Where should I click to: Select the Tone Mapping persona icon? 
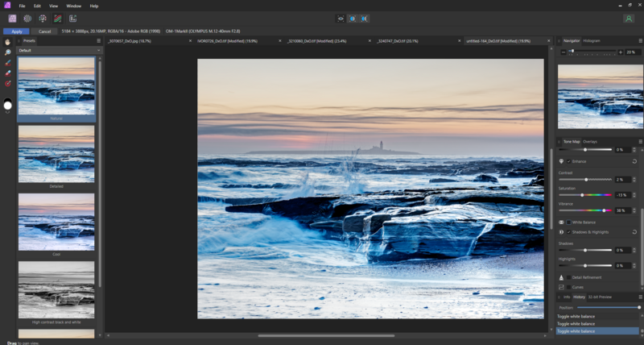point(57,19)
